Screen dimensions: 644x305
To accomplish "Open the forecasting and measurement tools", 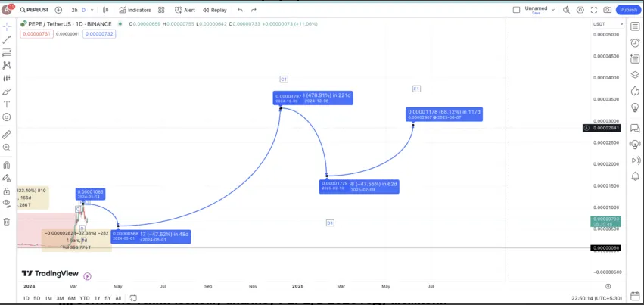I will pos(7,78).
